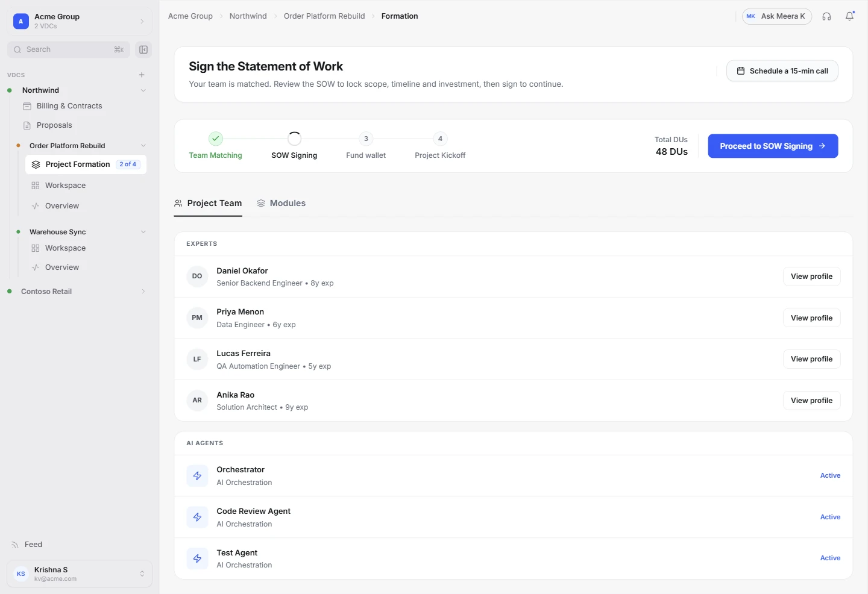The width and height of the screenshot is (868, 594).
Task: Open Proposals in the sidebar
Action: [54, 125]
